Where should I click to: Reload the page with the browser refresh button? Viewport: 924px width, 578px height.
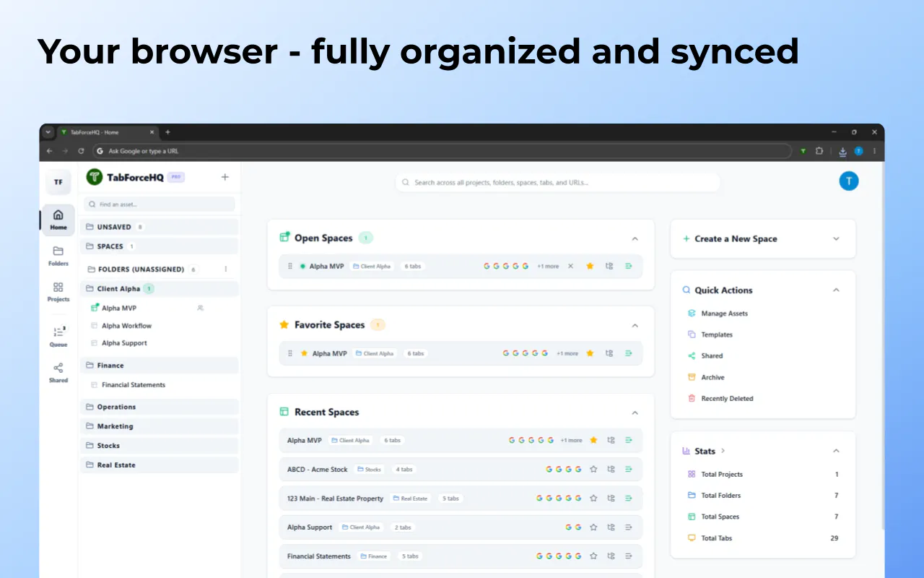[81, 151]
